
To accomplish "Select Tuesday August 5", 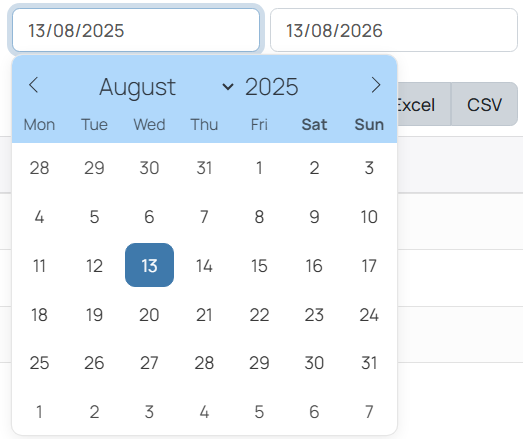I will coord(94,216).
